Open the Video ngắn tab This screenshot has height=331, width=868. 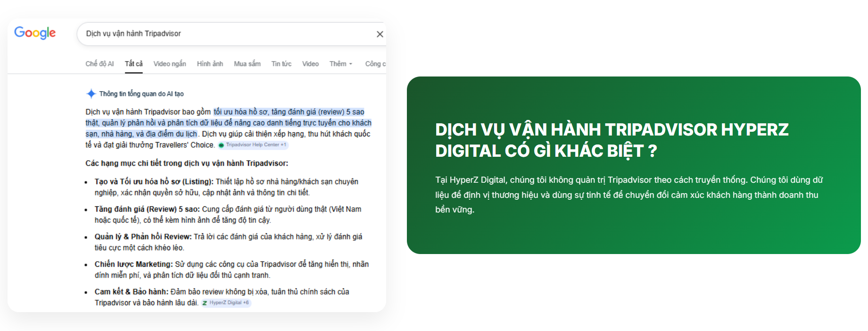169,64
